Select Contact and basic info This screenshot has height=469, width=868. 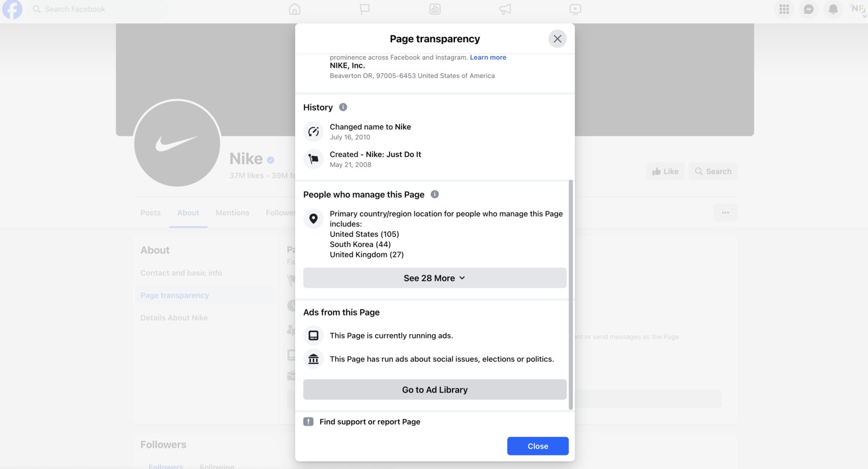tap(181, 273)
